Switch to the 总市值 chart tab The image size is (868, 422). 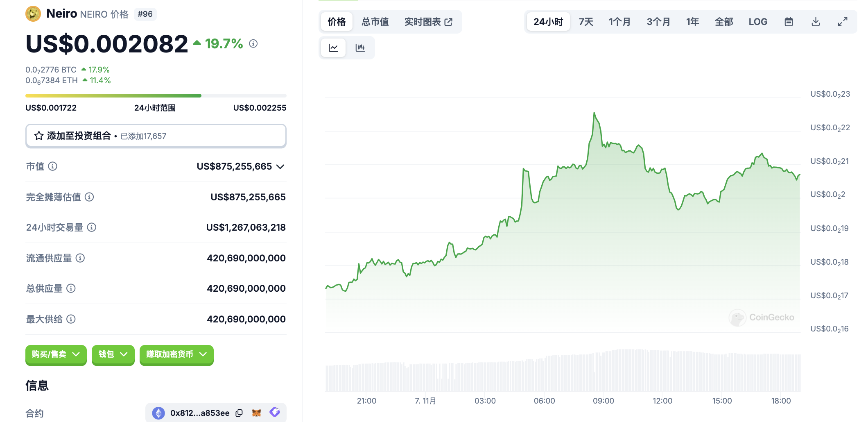point(375,22)
